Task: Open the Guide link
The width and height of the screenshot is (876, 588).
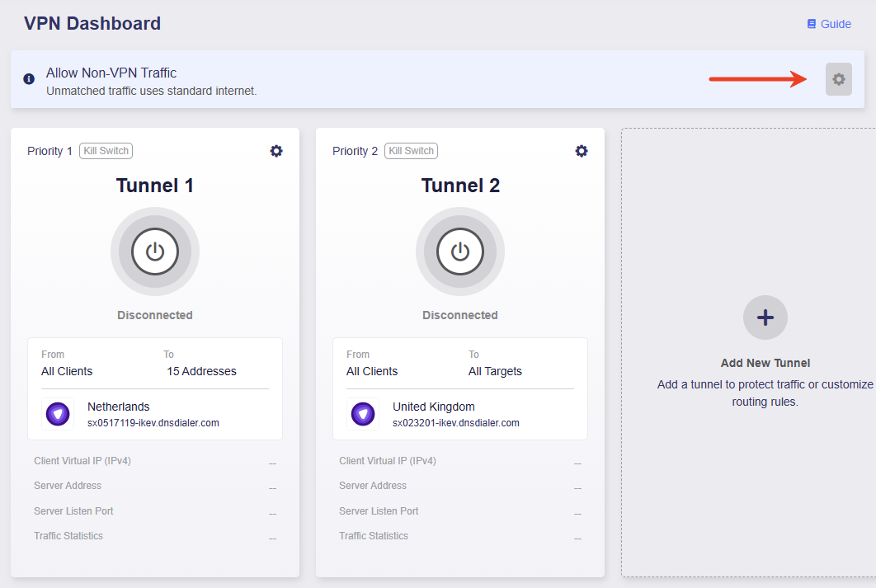Action: click(x=836, y=24)
